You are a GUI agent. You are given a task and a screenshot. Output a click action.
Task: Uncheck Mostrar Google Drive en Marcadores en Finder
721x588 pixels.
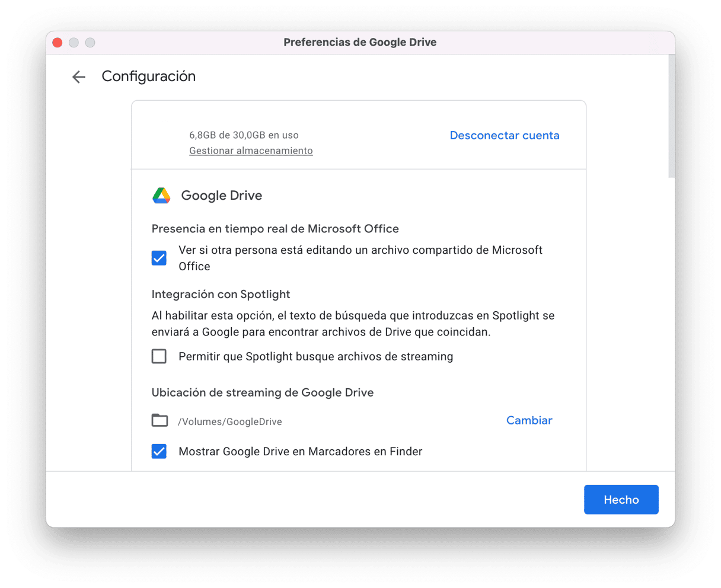[x=159, y=451]
